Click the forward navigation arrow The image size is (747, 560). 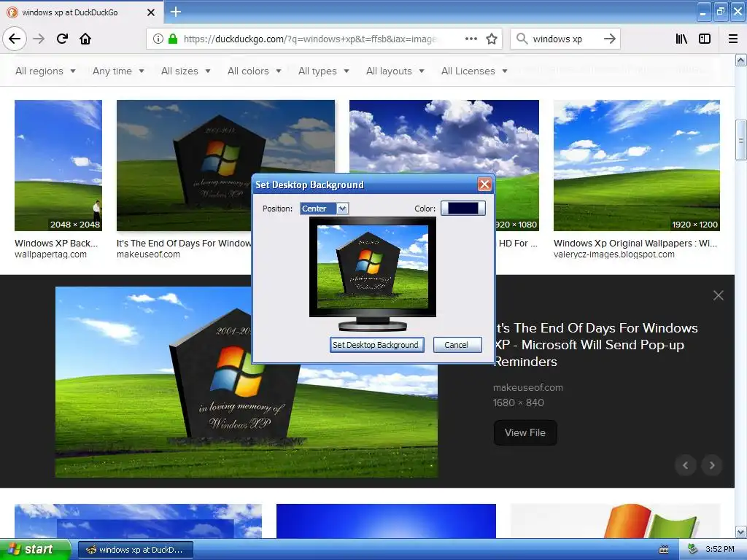click(39, 39)
